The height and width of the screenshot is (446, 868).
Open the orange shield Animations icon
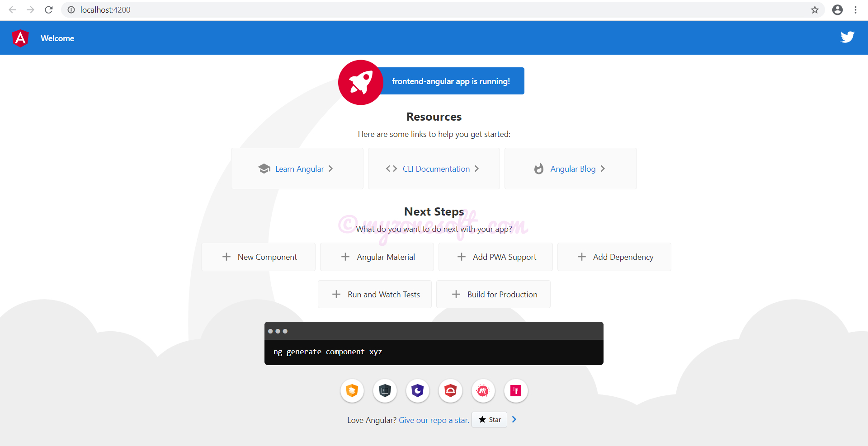click(352, 390)
